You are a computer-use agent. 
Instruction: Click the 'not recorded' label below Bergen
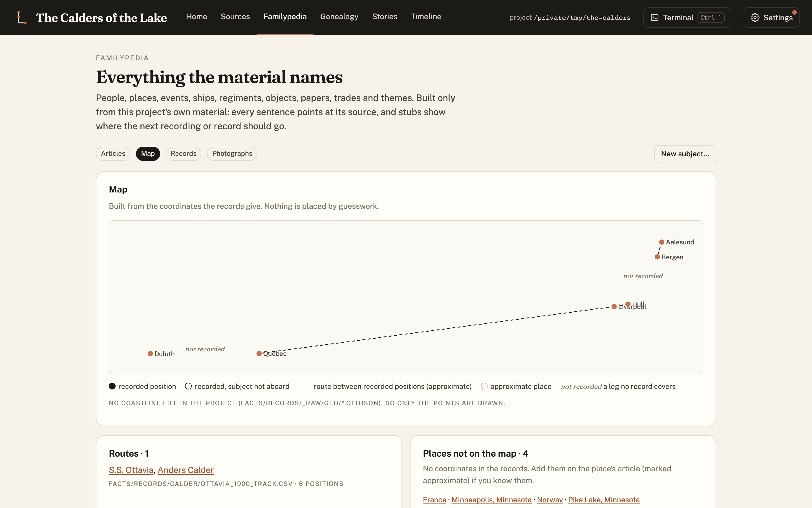pyautogui.click(x=643, y=276)
